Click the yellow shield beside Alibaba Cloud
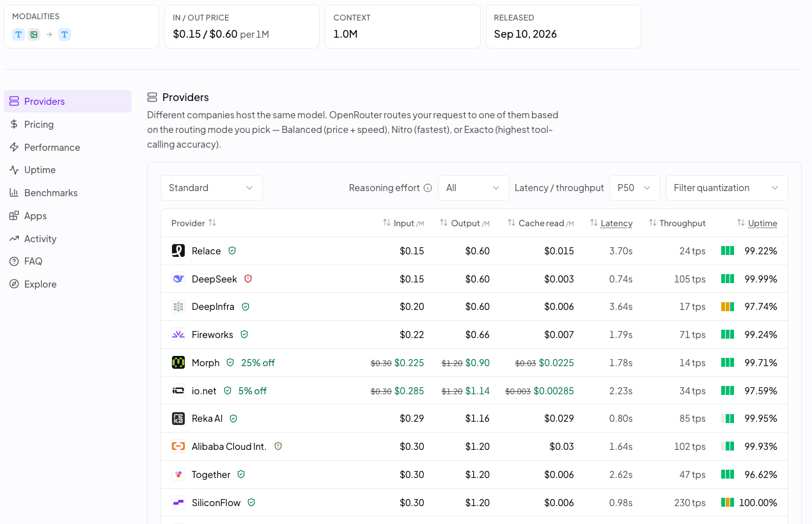 click(277, 446)
